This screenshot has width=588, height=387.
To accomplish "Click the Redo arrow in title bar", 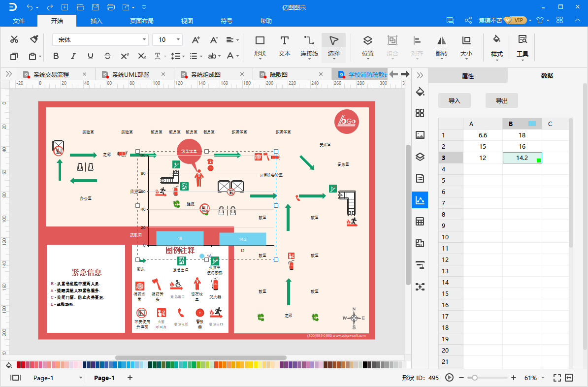I will pyautogui.click(x=50, y=7).
